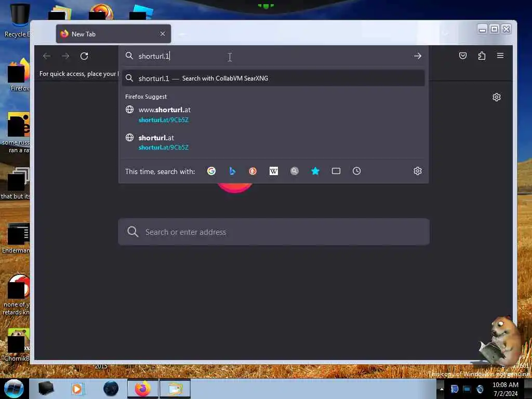Click the network tray icon
Viewport: 532px width, 399px height.
pos(467,389)
